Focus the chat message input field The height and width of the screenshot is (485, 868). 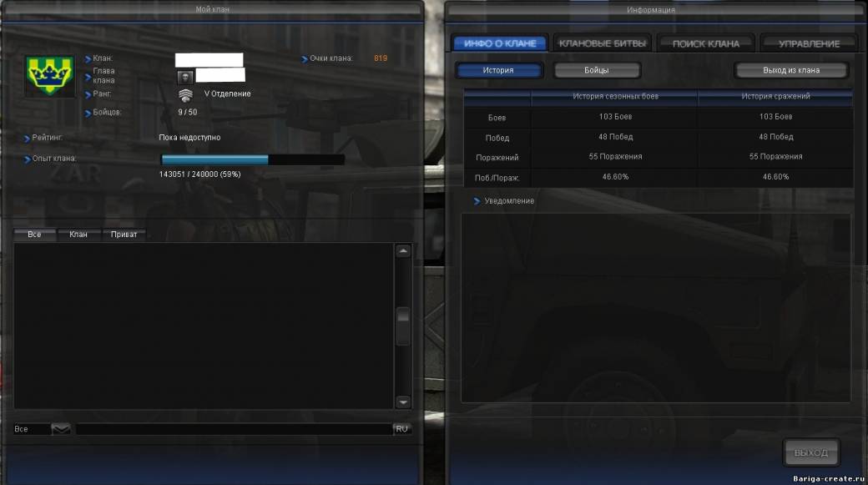tap(235, 428)
